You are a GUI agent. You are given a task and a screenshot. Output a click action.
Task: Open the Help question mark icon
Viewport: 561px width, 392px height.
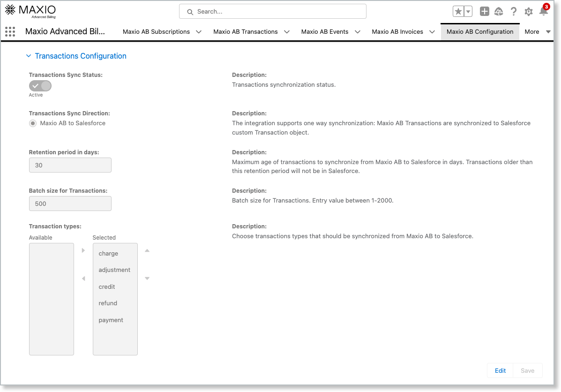(x=514, y=12)
